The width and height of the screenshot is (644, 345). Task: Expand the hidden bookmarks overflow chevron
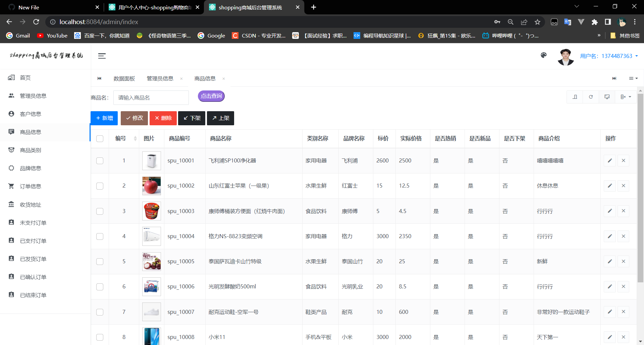(599, 35)
